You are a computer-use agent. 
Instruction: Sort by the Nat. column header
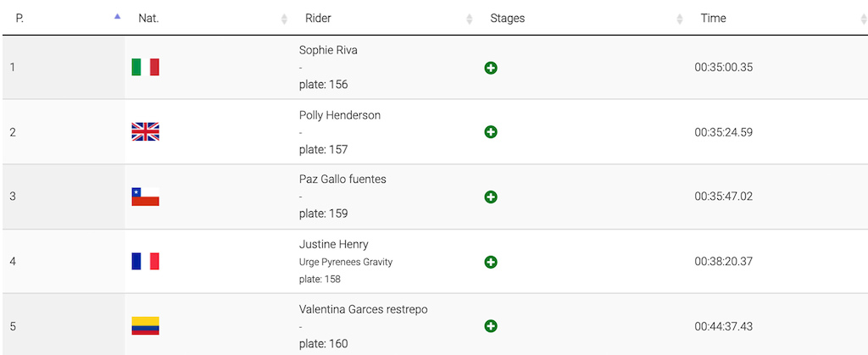(x=148, y=19)
